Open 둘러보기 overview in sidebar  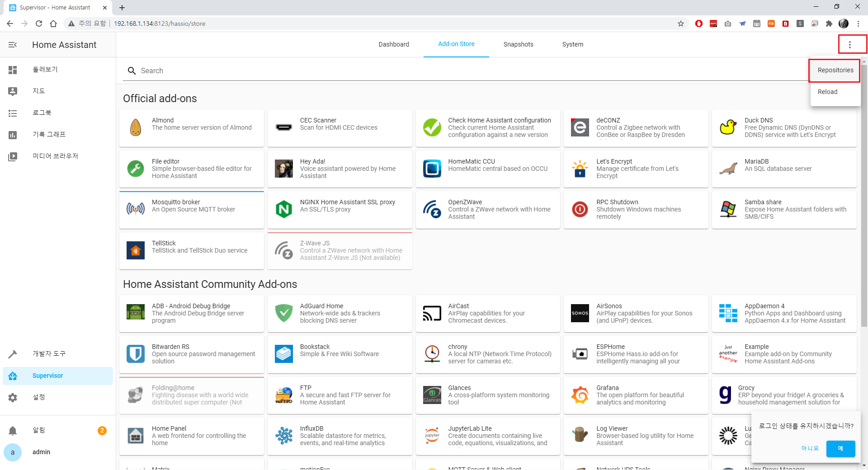pos(58,70)
